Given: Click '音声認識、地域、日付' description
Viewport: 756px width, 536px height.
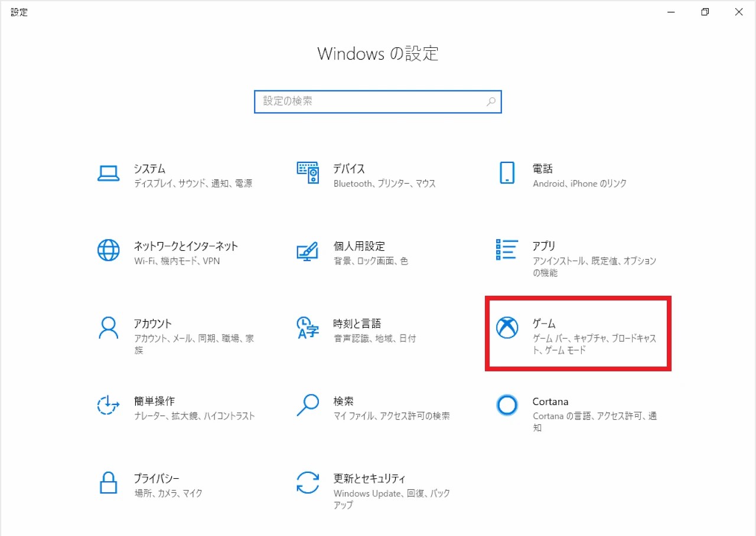Looking at the screenshot, I should pos(374,338).
